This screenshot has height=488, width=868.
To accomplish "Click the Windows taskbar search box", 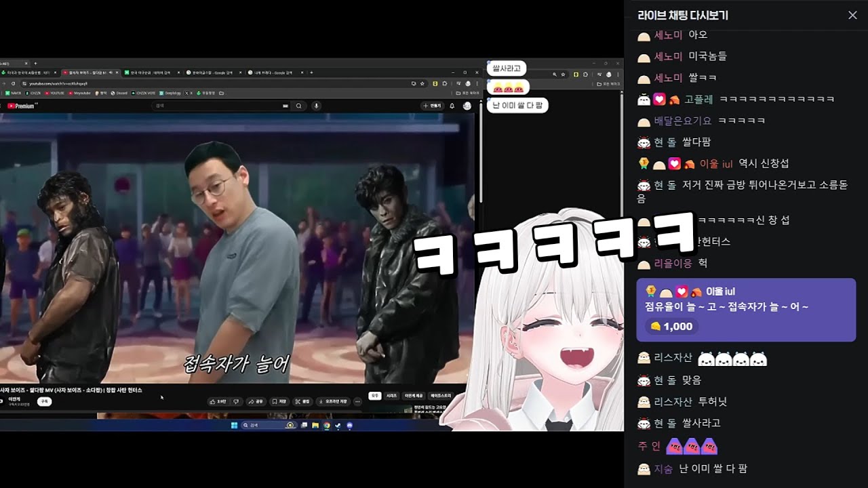I will pyautogui.click(x=269, y=426).
